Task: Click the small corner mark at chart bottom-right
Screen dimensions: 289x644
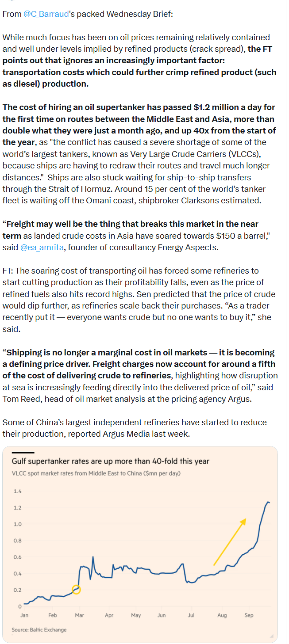Action: 271,636
